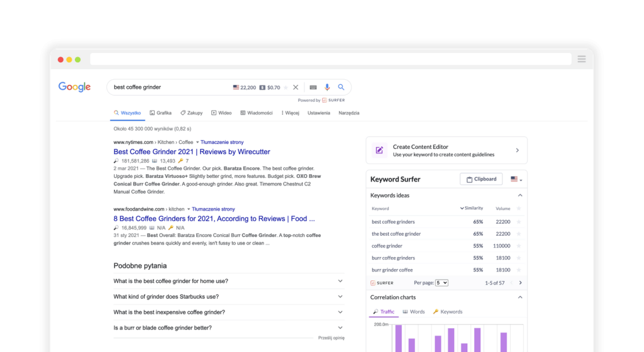
Task: Select the Wiadomości search tab
Action: point(257,113)
